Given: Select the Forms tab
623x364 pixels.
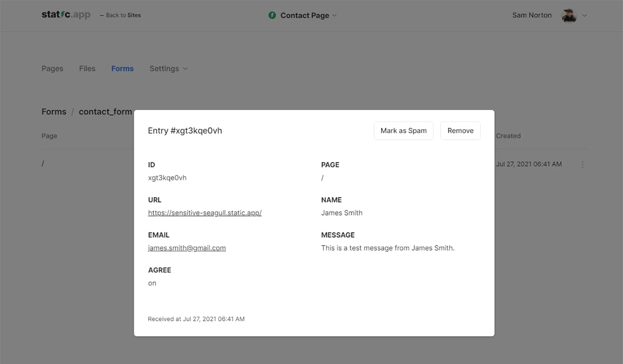Looking at the screenshot, I should (x=122, y=68).
